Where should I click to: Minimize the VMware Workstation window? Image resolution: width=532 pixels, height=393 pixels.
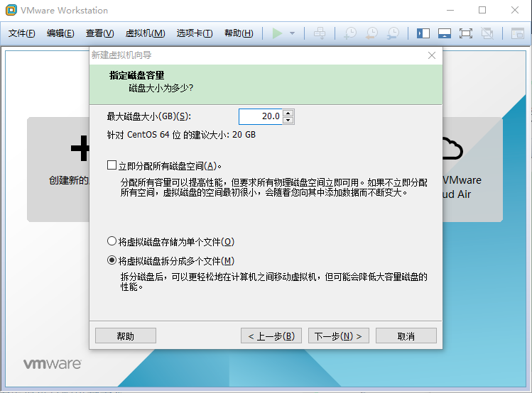[450, 10]
